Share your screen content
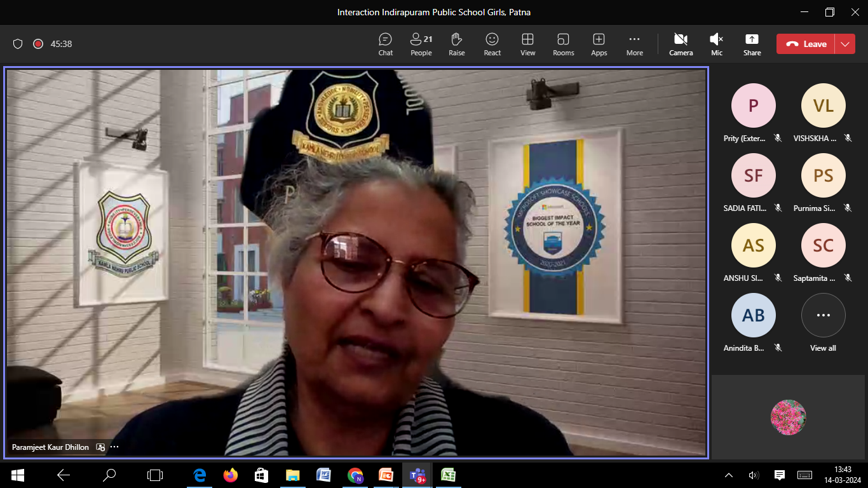868x488 pixels. (752, 44)
